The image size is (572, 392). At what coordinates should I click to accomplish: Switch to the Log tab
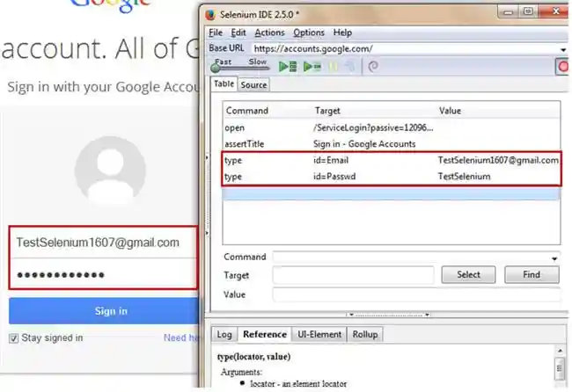[224, 335]
